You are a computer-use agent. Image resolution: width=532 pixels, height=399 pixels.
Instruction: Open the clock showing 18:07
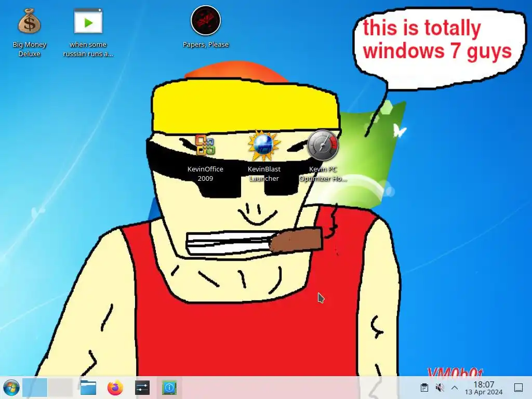coord(484,384)
